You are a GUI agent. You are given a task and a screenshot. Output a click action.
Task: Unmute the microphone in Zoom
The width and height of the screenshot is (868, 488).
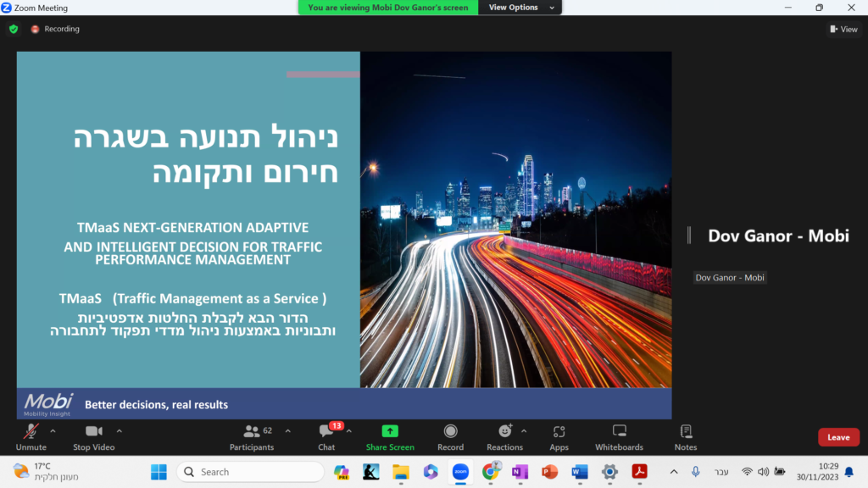tap(31, 432)
